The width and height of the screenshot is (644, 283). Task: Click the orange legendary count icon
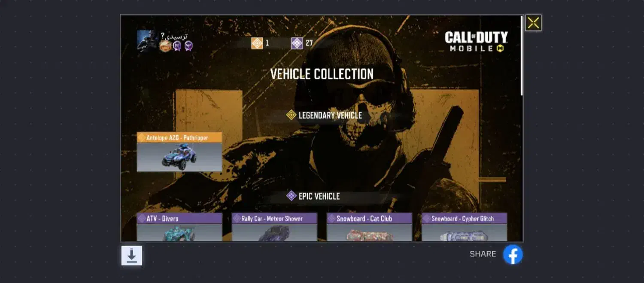[257, 43]
